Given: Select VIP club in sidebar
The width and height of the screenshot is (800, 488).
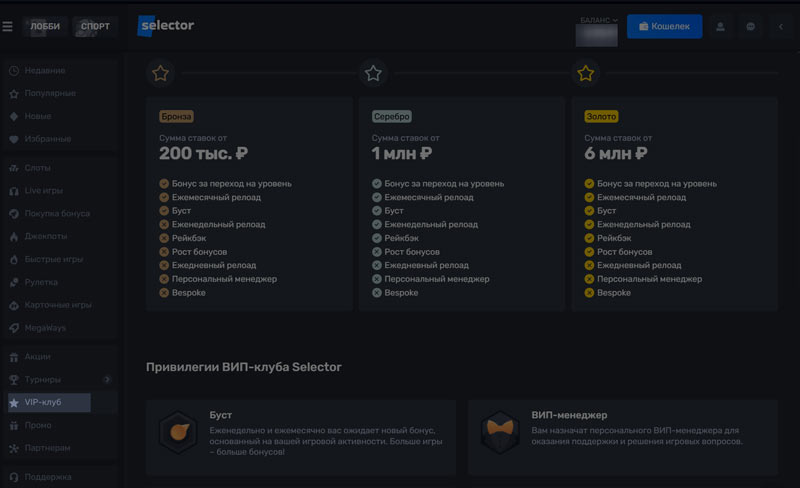Looking at the screenshot, I should [45, 402].
